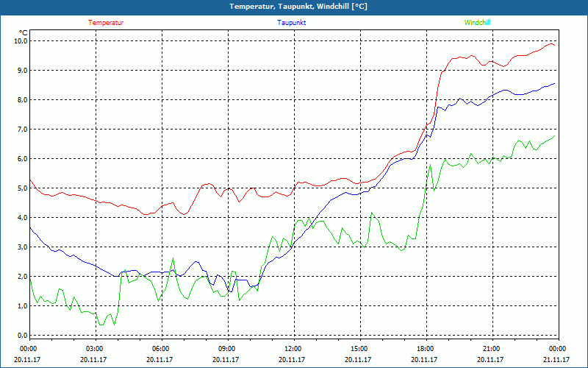Click the 9,0 y-axis label
Viewport: 588px width, 368px height.
(x=21, y=70)
